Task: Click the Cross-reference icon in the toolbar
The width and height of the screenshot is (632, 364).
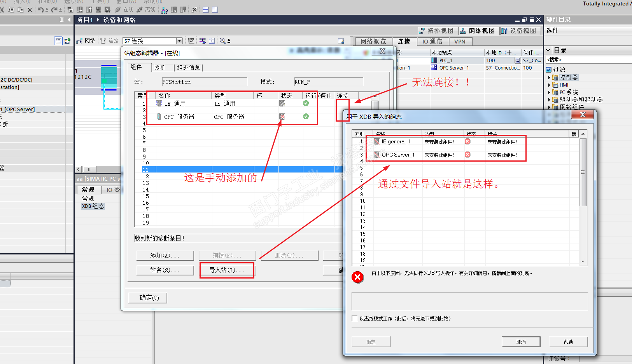Action: pyautogui.click(x=194, y=10)
